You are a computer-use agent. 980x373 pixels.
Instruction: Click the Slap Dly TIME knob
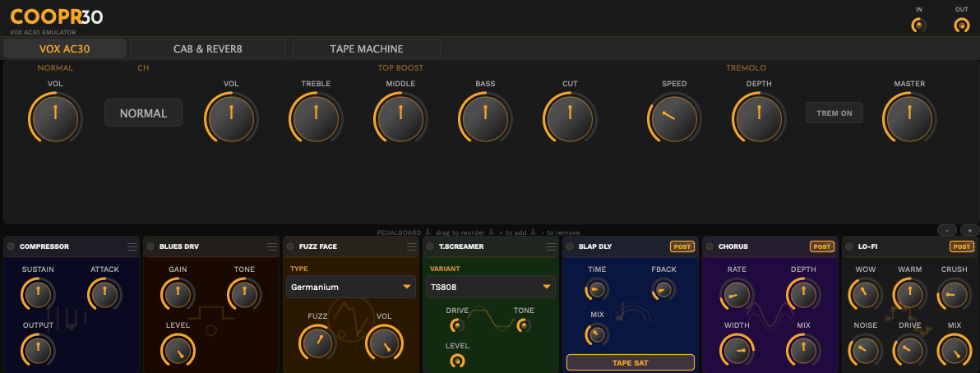597,289
